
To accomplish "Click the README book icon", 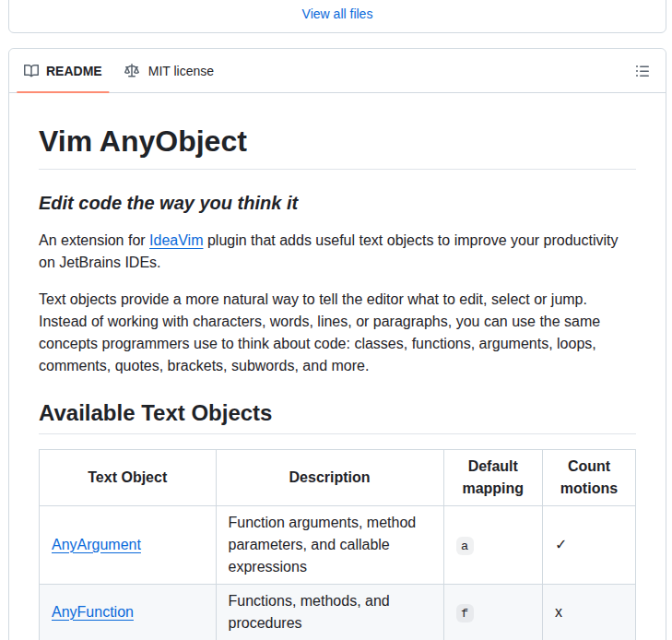I will pos(31,71).
